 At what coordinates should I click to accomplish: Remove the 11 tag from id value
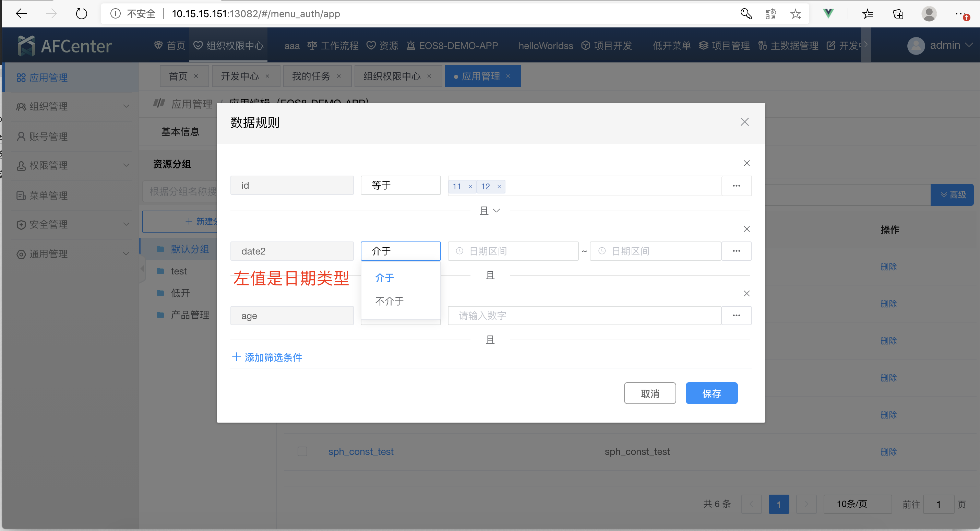pyautogui.click(x=470, y=187)
